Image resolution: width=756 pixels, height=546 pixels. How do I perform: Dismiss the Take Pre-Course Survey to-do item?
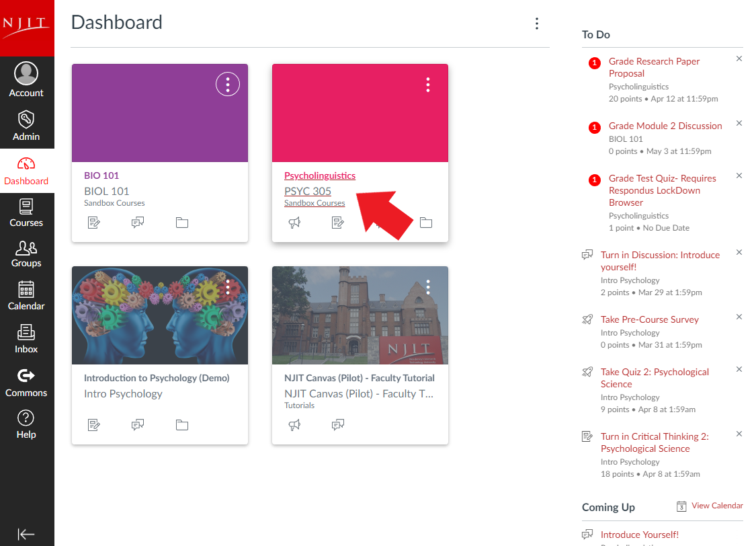[x=739, y=317]
